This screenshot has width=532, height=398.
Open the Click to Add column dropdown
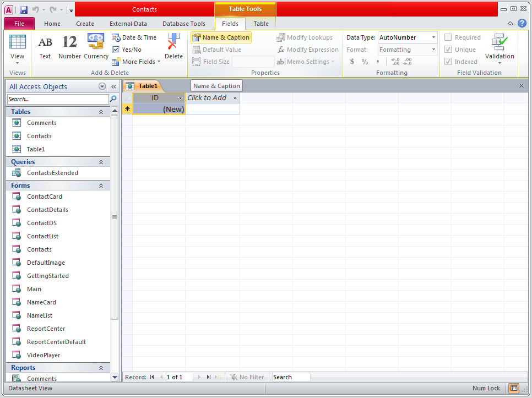(x=234, y=97)
